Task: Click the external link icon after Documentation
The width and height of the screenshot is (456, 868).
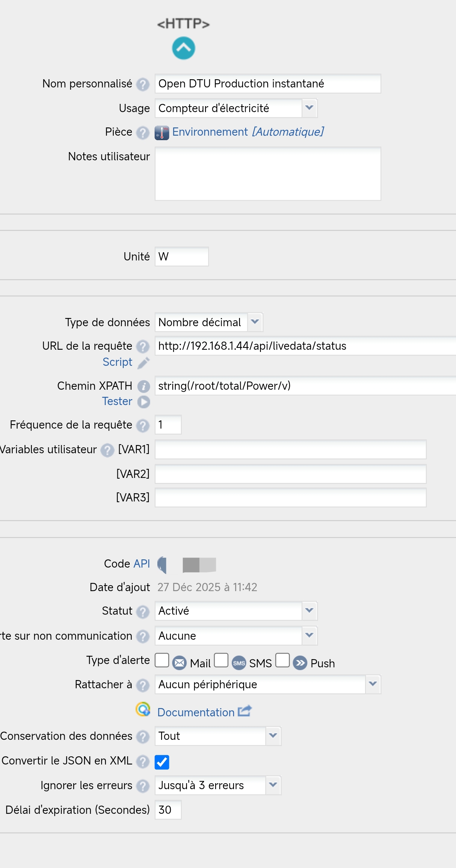Action: pos(244,711)
